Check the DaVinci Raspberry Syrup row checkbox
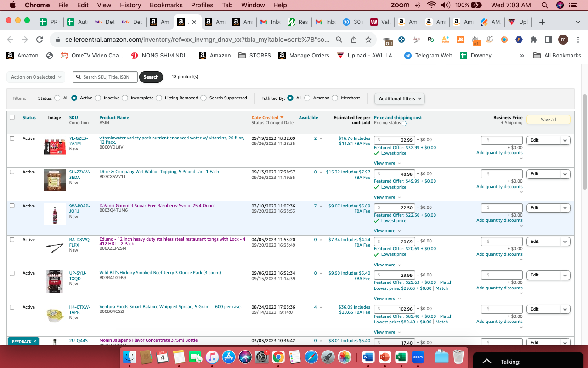Viewport: 588px width, 368px height. pos(12,206)
